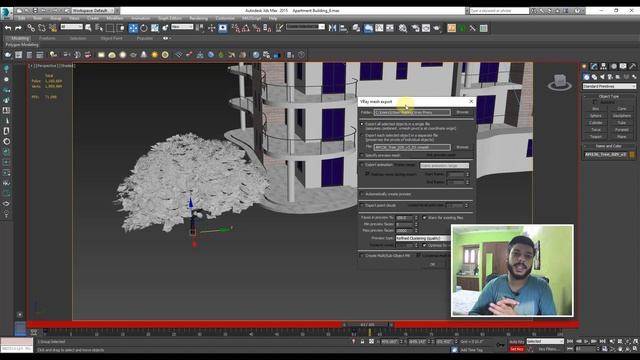Image resolution: width=640 pixels, height=360 pixels.
Task: Click the GeoSphere primitive button
Action: [622, 116]
